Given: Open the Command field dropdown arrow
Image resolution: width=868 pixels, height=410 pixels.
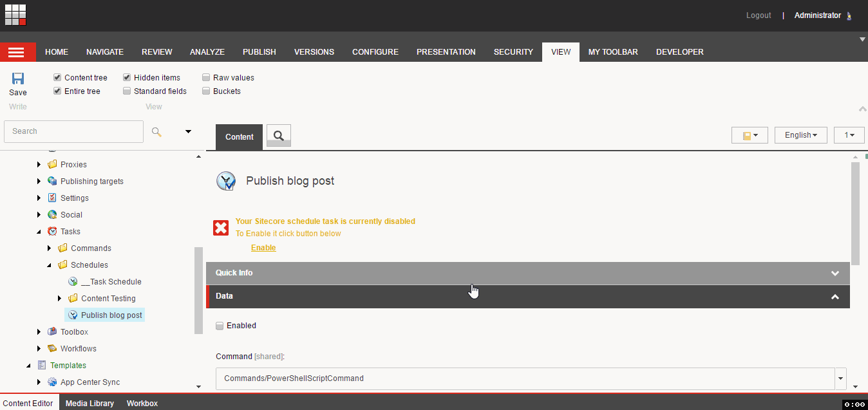Looking at the screenshot, I should click(x=840, y=378).
